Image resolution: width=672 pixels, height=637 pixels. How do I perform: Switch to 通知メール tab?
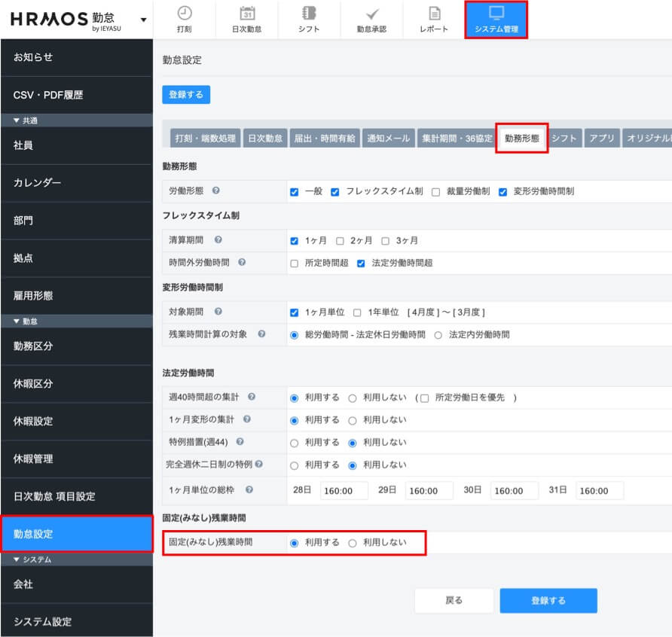[x=389, y=139]
